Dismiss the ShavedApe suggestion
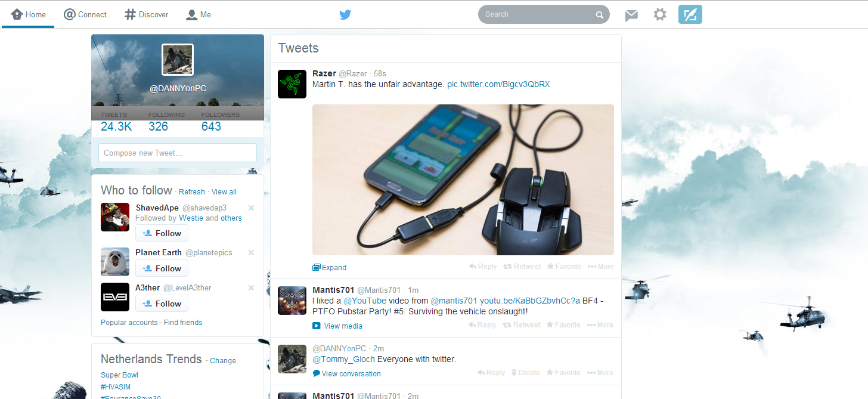Image resolution: width=868 pixels, height=399 pixels. (x=251, y=208)
